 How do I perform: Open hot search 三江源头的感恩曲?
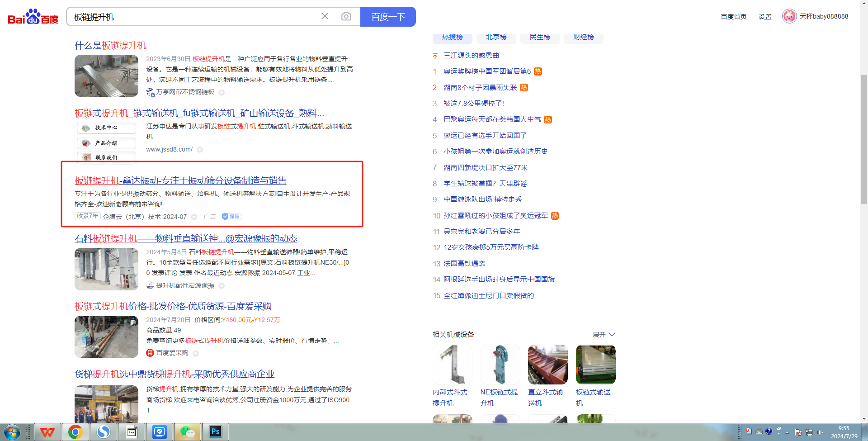[472, 56]
